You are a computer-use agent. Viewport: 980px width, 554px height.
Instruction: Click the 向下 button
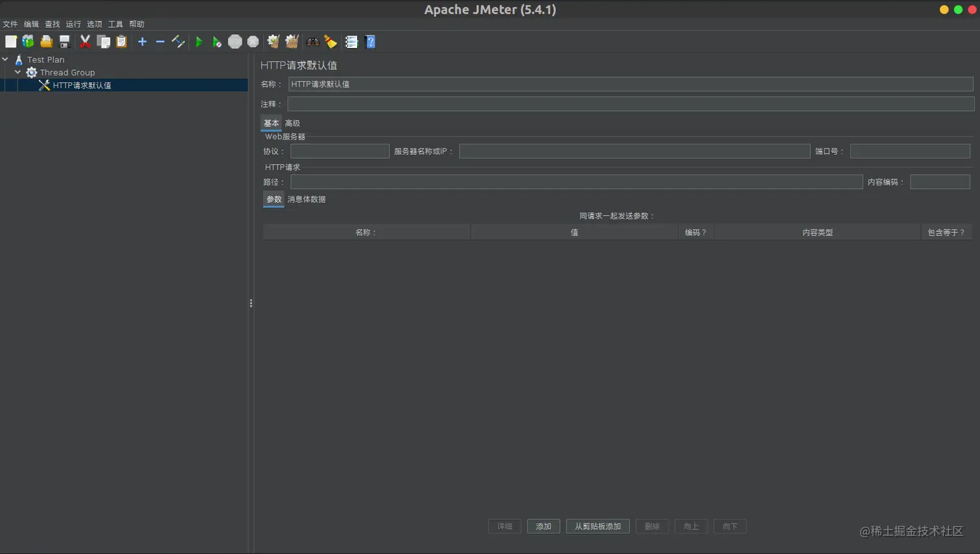coord(730,526)
